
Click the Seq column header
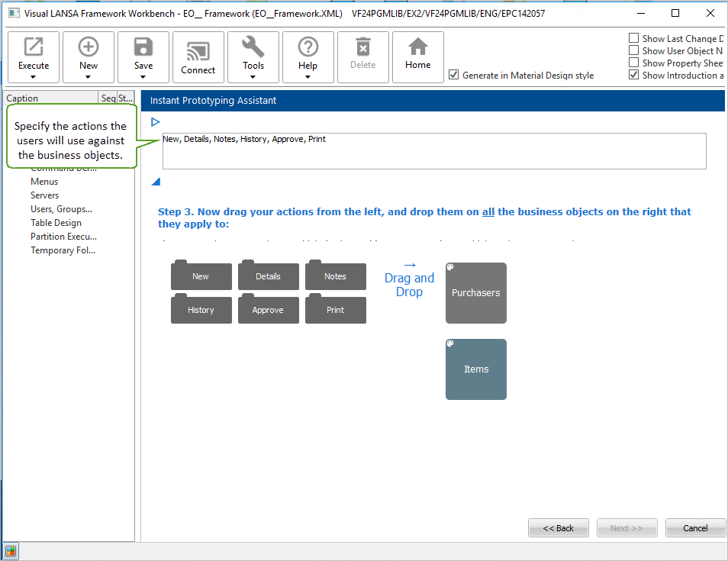pos(108,98)
